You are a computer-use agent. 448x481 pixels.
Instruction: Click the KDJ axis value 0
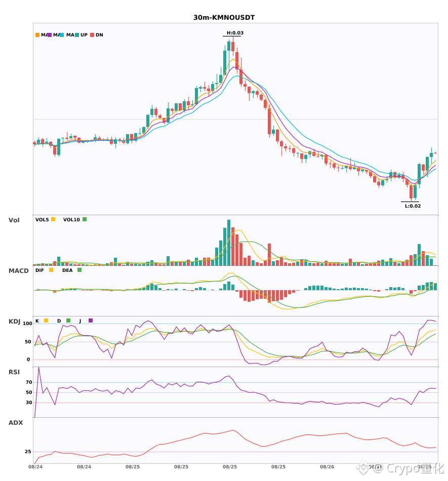click(x=28, y=359)
